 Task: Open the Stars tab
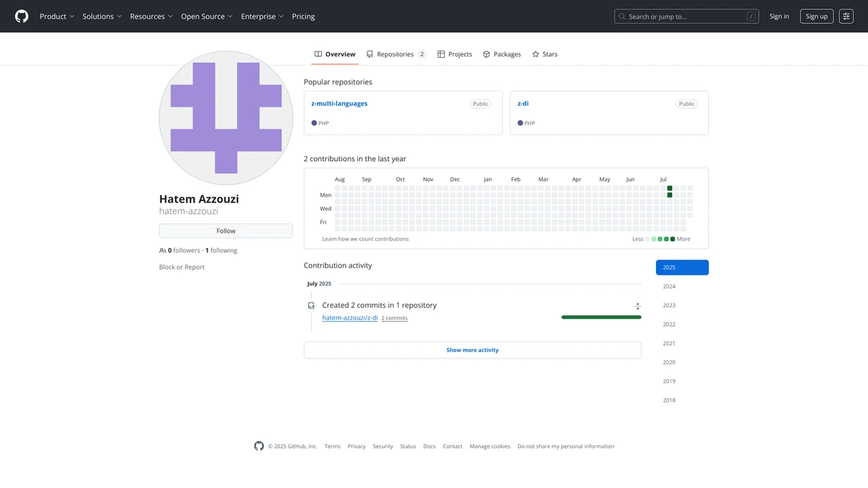coord(545,54)
